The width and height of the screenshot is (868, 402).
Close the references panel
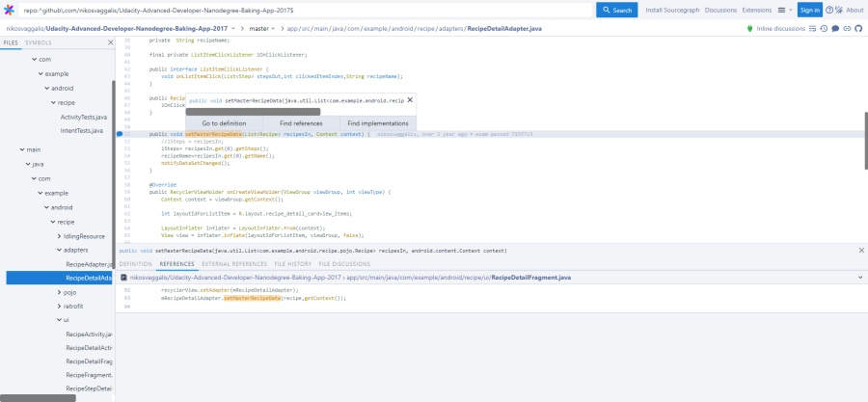pos(861,250)
